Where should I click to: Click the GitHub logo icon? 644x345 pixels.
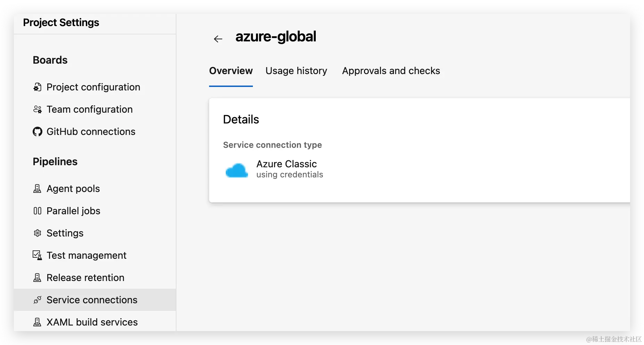pyautogui.click(x=38, y=131)
